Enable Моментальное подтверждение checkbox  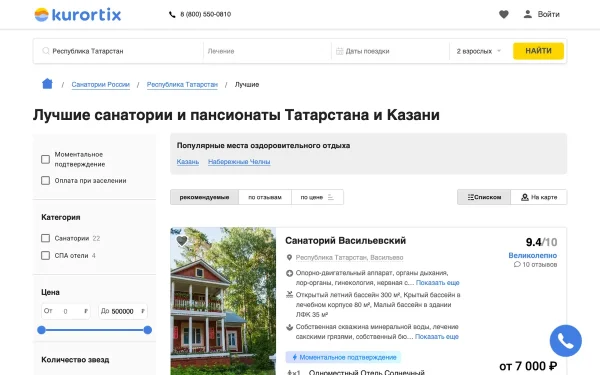[x=46, y=159]
